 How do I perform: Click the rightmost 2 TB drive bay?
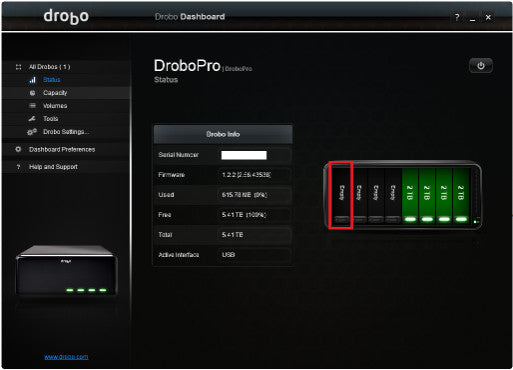pyautogui.click(x=461, y=196)
